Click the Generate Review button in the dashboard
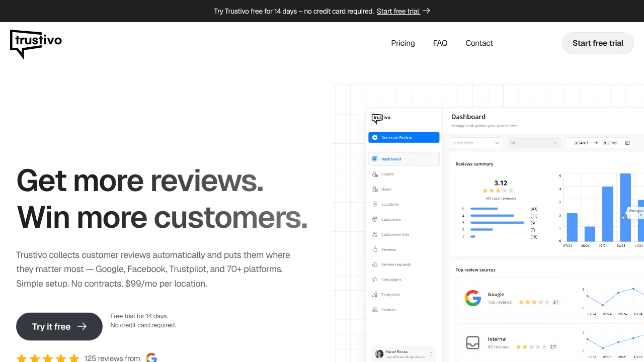644x362 pixels. tap(404, 137)
